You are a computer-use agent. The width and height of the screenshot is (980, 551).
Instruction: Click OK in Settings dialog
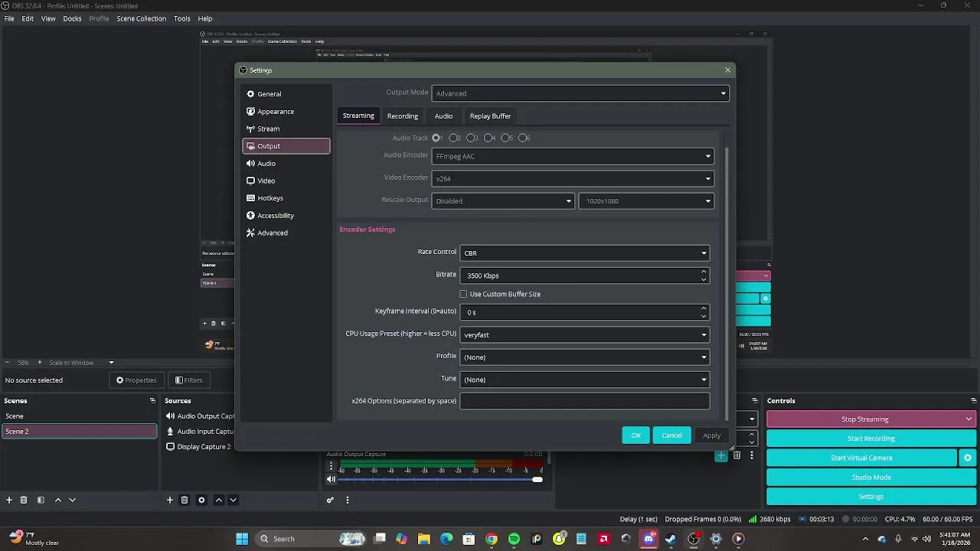tap(635, 435)
